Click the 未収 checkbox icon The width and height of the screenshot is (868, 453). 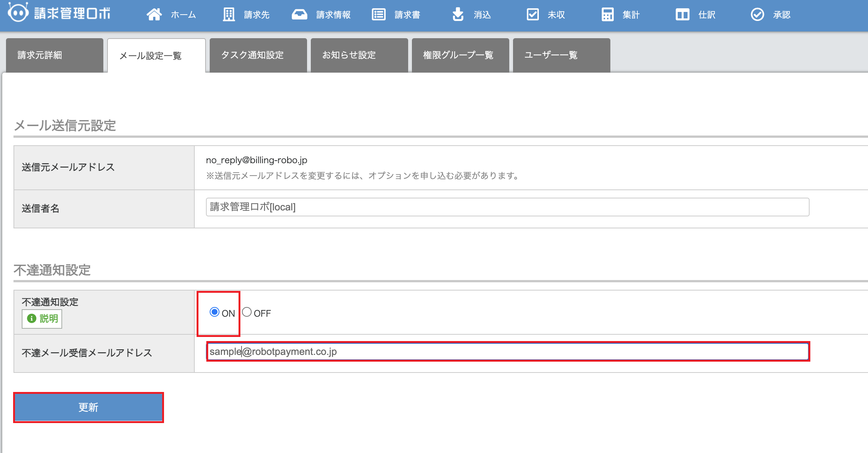point(532,15)
